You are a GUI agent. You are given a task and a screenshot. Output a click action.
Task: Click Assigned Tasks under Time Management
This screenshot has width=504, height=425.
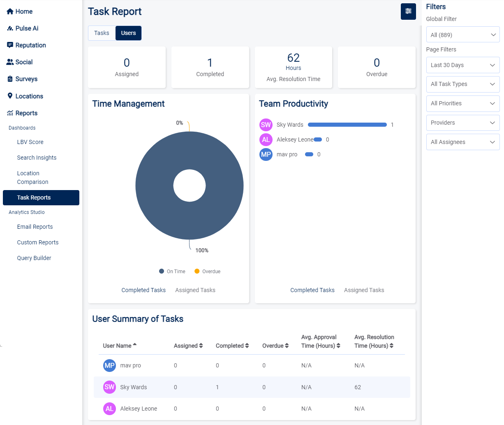pyautogui.click(x=195, y=290)
